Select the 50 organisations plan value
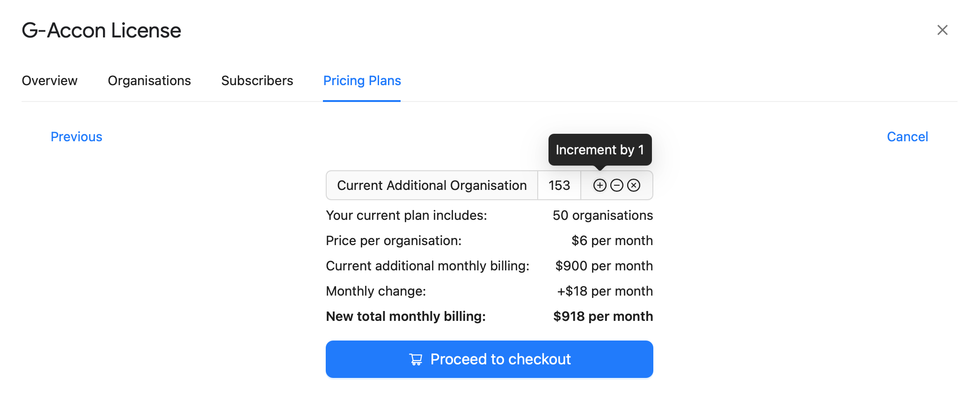The height and width of the screenshot is (406, 980). 602,215
